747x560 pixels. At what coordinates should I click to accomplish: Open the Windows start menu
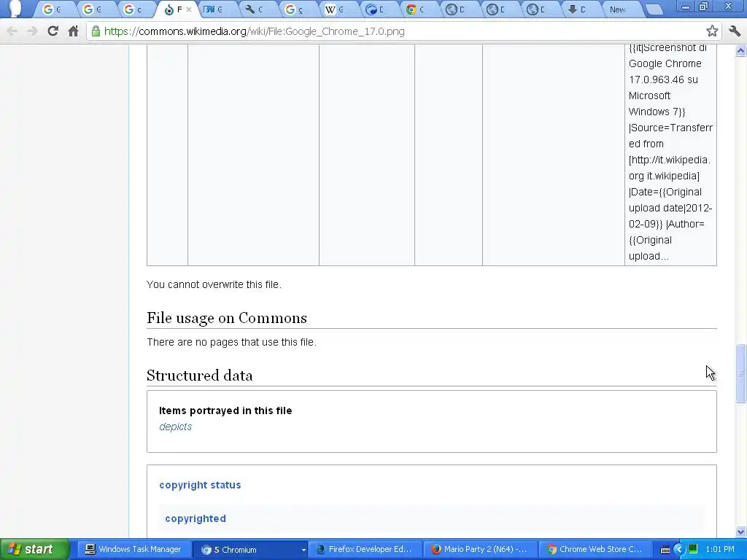34,549
